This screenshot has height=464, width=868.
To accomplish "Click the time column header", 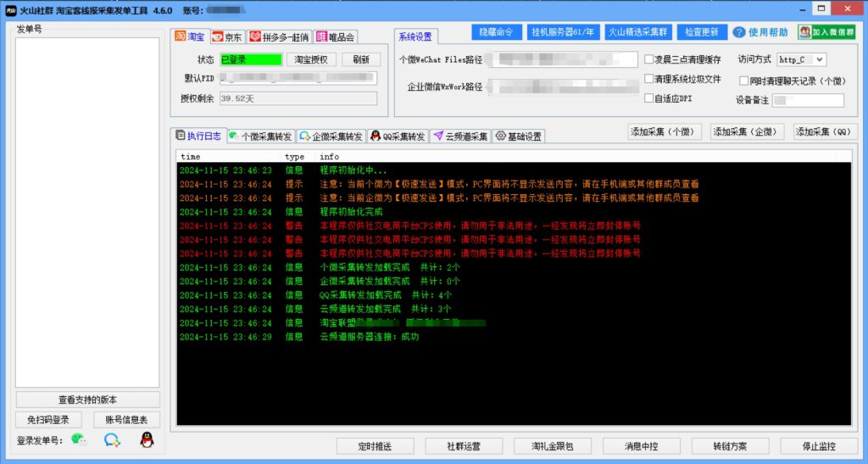I will (228, 157).
